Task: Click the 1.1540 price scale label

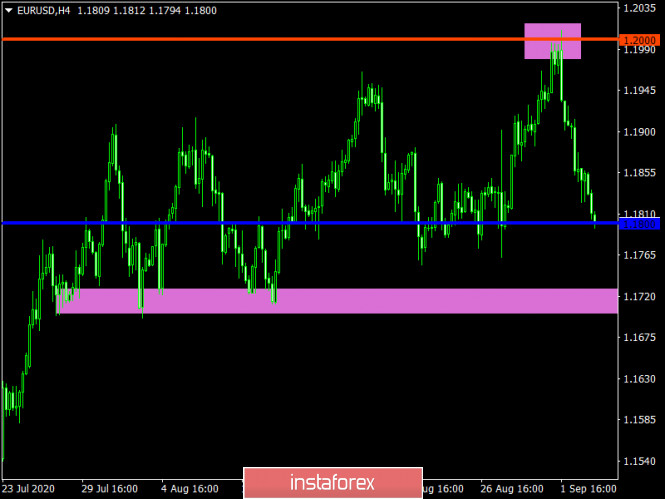Action: click(639, 463)
